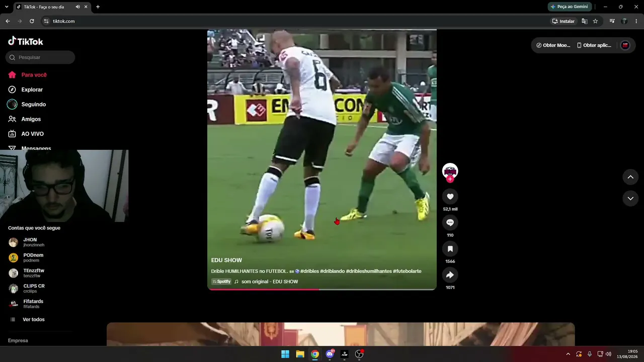Share the video with the arrow icon

coord(450,275)
